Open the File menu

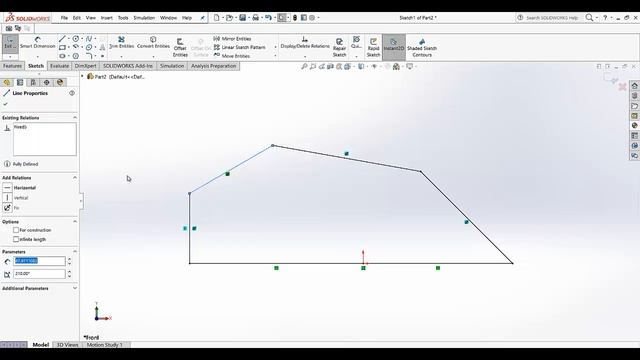pyautogui.click(x=64, y=18)
